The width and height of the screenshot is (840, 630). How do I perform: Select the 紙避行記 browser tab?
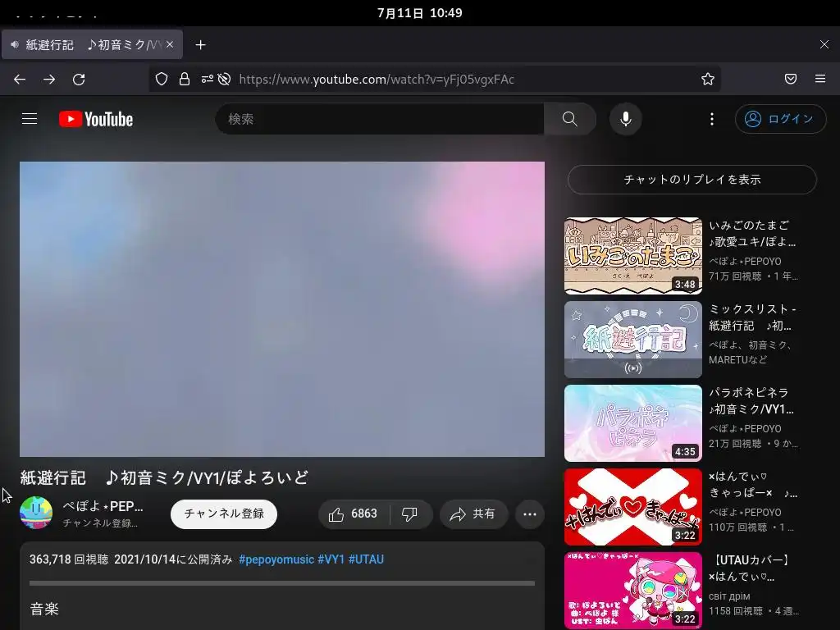pos(92,44)
